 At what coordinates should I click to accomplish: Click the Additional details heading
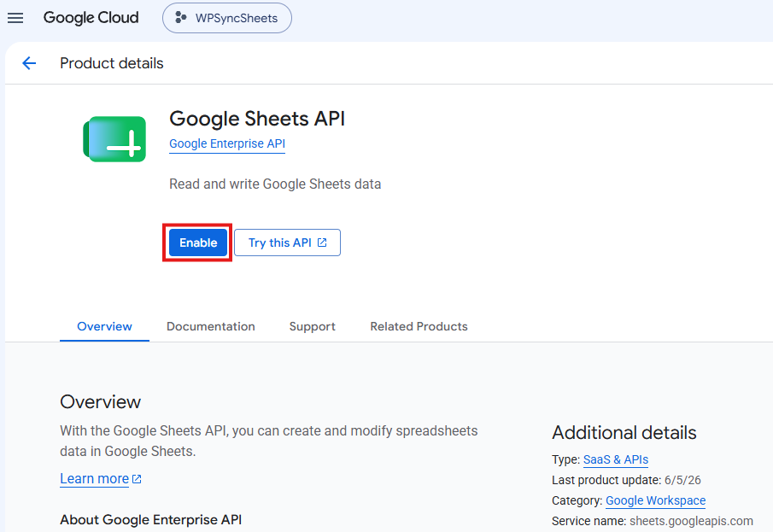point(624,432)
